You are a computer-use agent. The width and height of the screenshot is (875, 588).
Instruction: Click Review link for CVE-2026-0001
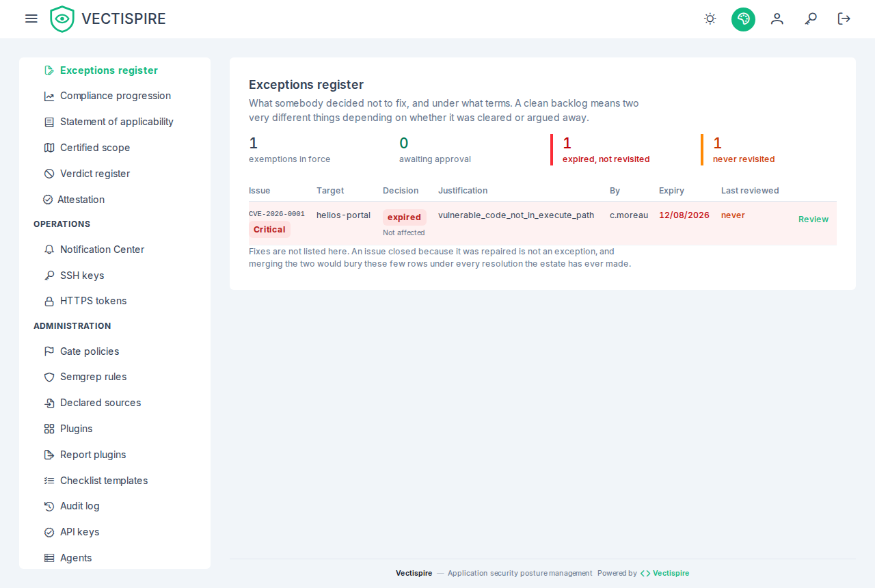[x=813, y=219]
